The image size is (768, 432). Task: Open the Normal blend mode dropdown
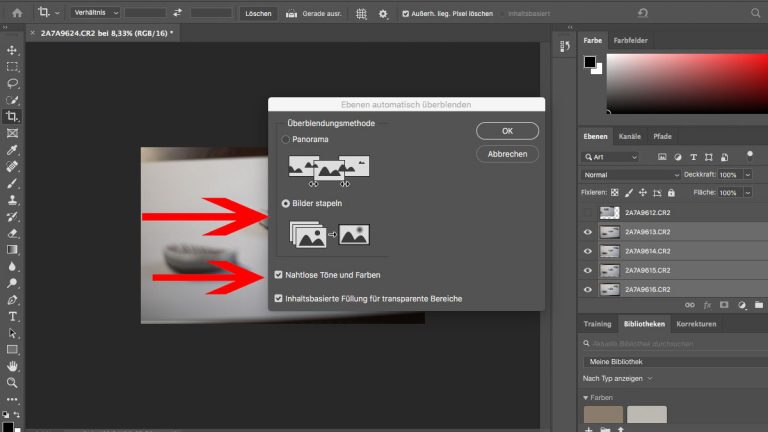(632, 175)
